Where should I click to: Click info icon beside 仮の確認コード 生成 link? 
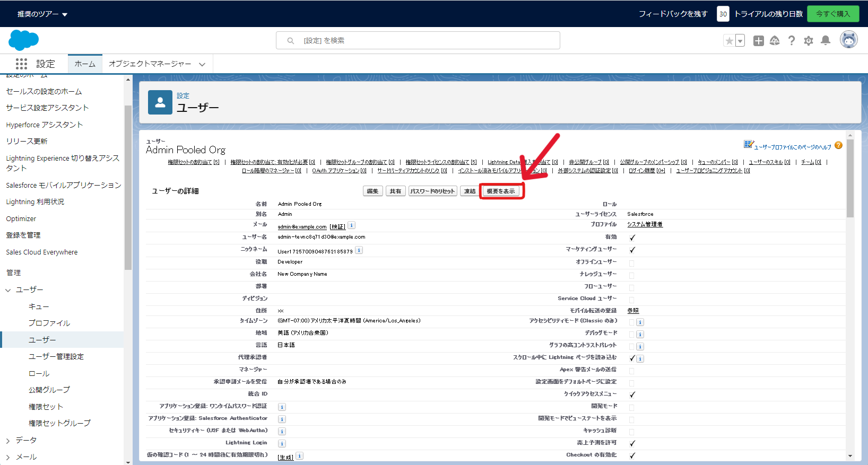click(300, 456)
